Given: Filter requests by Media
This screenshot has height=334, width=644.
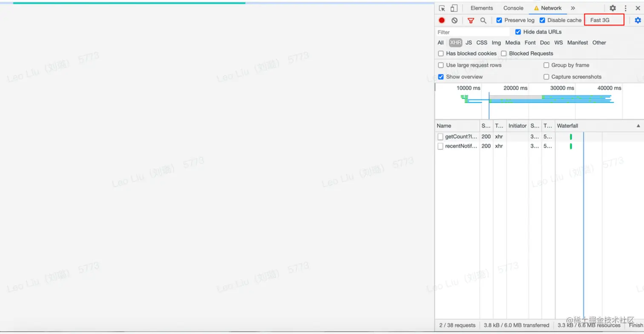Looking at the screenshot, I should (513, 43).
